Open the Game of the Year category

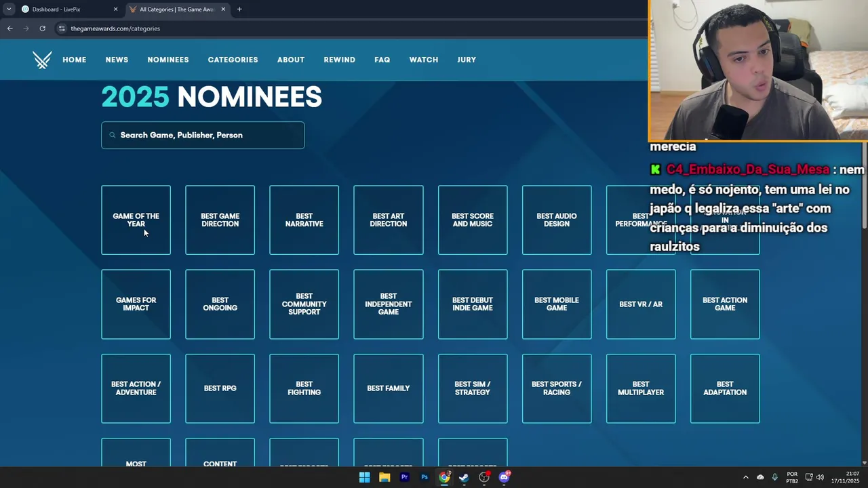pos(136,220)
